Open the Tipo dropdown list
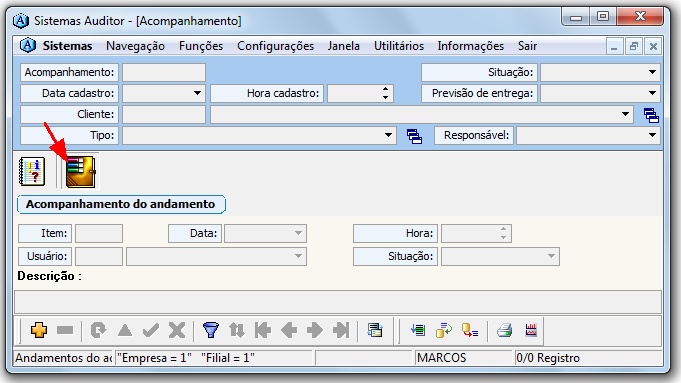Viewport: 681px width, 383px height. pyautogui.click(x=388, y=135)
